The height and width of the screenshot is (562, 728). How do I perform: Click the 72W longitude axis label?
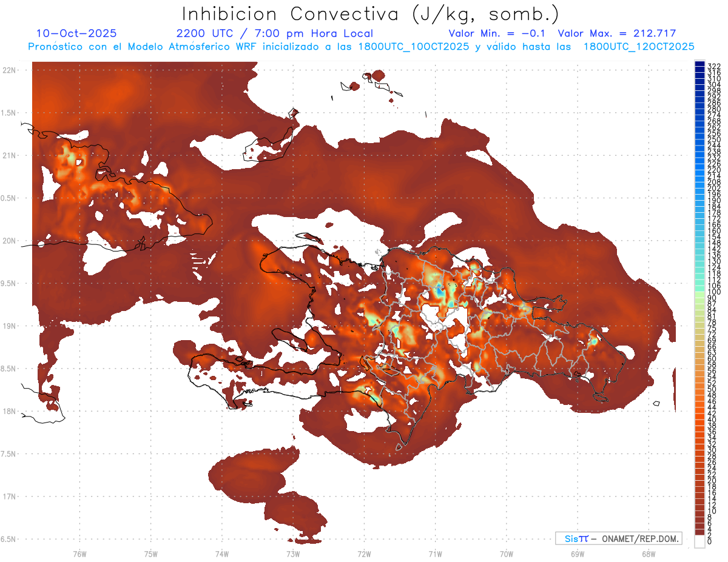pyautogui.click(x=364, y=554)
